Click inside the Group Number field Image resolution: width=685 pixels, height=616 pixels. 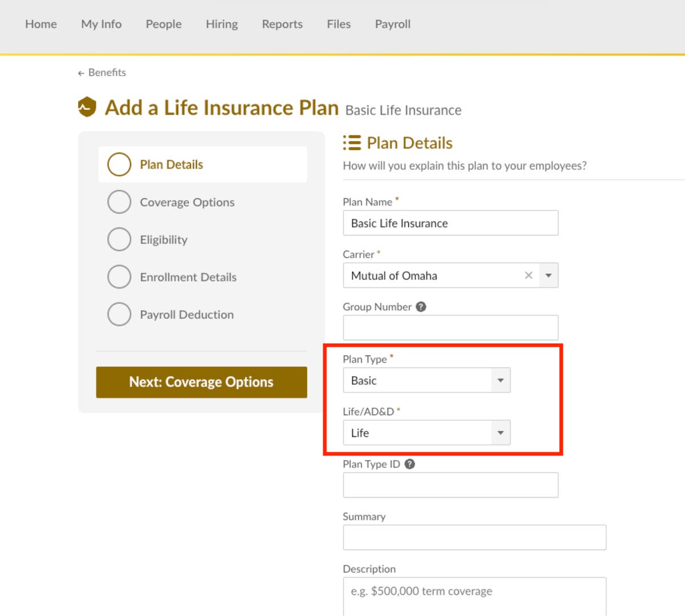tap(450, 327)
